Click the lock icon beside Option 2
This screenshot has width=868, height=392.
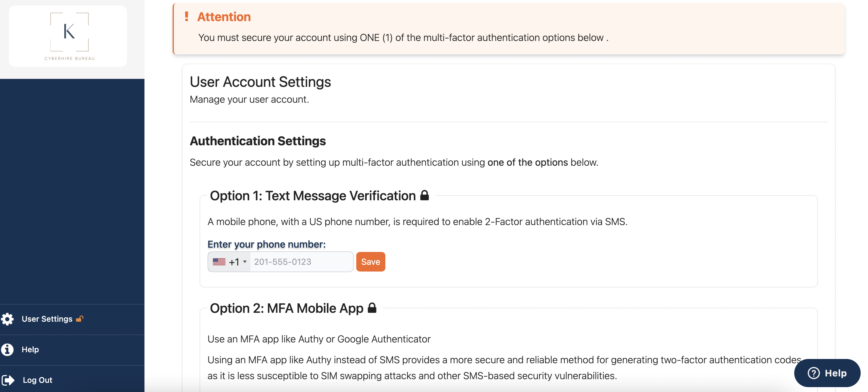(x=372, y=308)
